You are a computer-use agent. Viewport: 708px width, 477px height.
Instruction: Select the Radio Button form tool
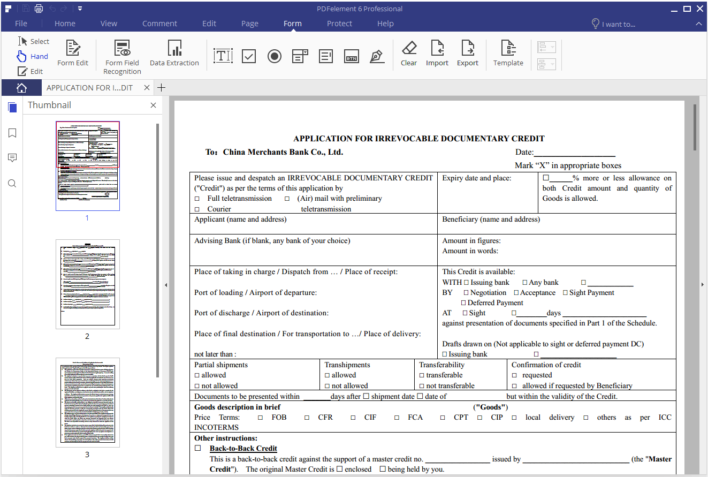click(274, 56)
